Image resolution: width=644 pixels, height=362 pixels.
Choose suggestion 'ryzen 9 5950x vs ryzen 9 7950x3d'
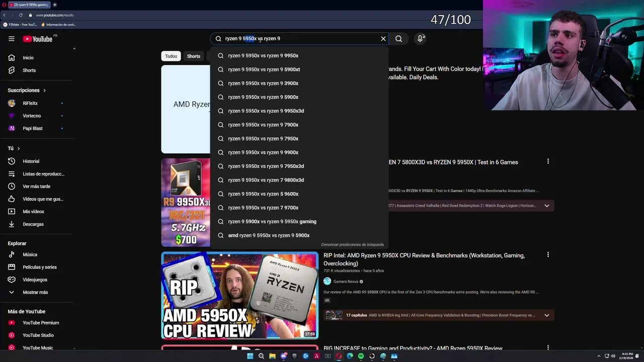tap(299, 166)
